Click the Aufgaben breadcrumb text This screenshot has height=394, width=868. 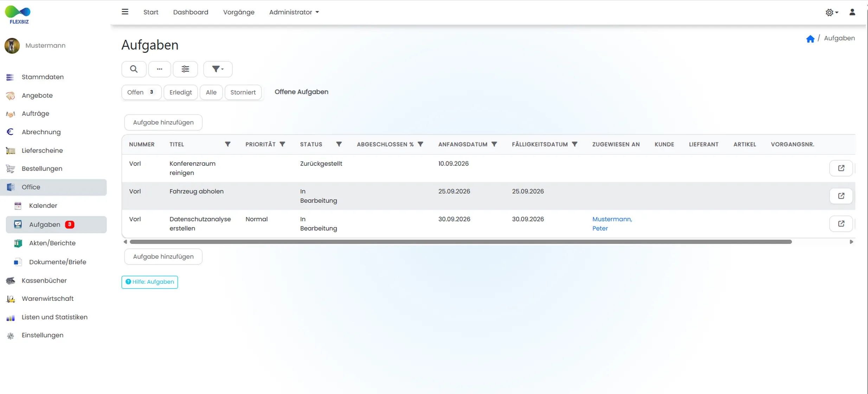(839, 38)
